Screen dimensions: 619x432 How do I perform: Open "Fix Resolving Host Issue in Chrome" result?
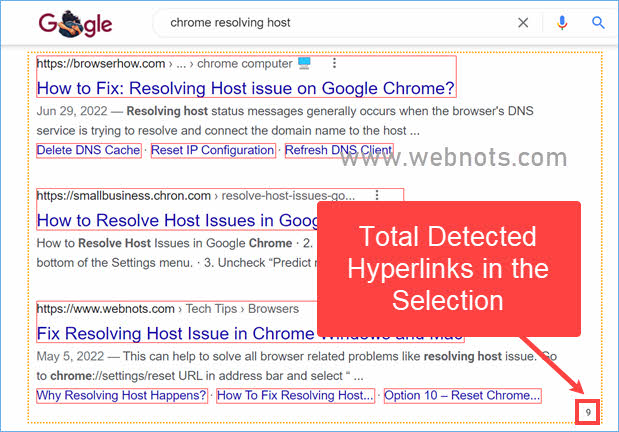pos(176,333)
